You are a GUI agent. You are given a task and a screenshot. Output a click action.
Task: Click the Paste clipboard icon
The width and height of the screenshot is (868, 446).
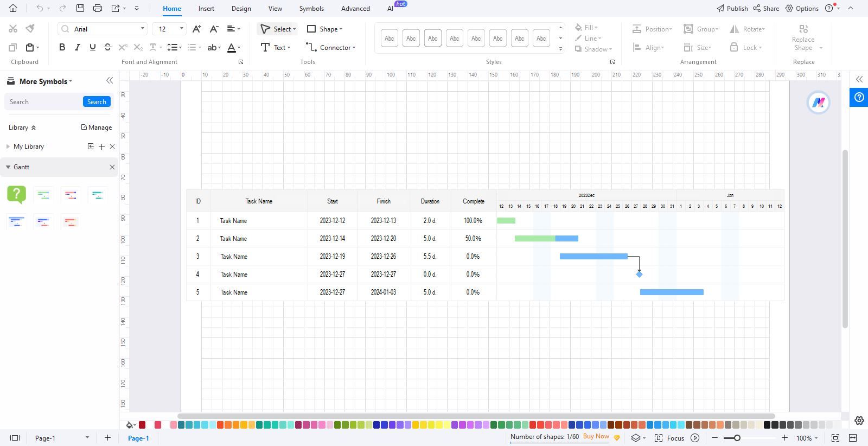(30, 47)
